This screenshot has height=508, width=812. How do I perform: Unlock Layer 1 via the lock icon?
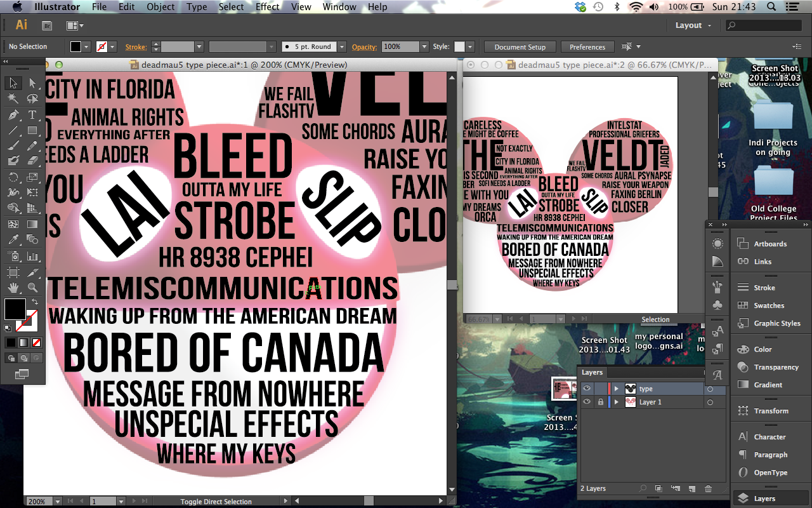[600, 402]
